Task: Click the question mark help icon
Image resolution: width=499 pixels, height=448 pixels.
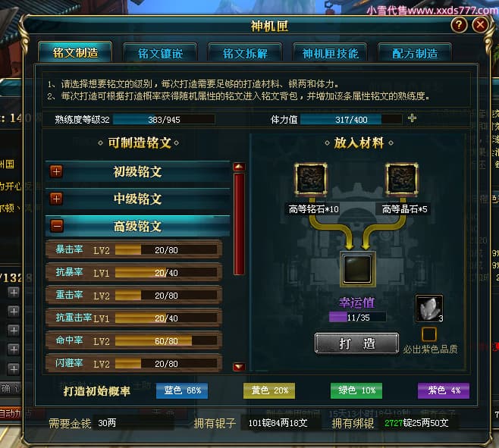Action: [459, 25]
